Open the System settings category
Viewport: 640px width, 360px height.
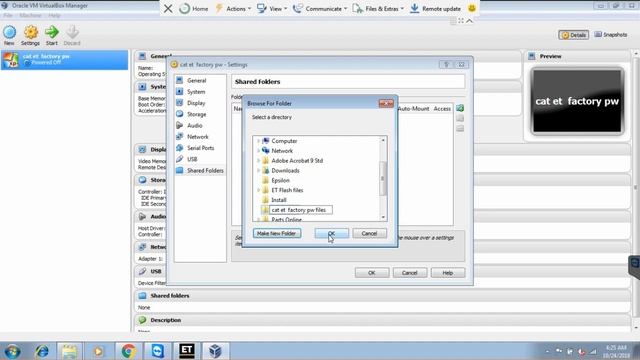point(196,92)
